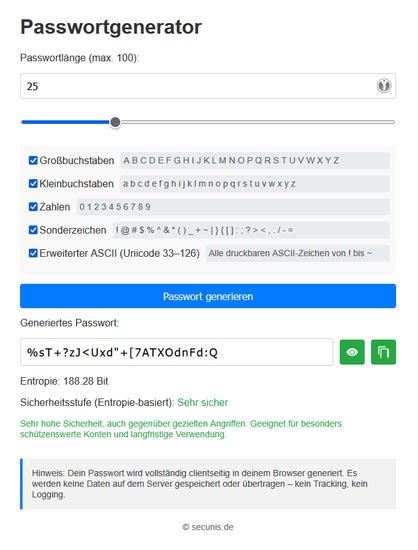Click the right end of the length slider track
Screen dimensions: 418x550
(392, 122)
